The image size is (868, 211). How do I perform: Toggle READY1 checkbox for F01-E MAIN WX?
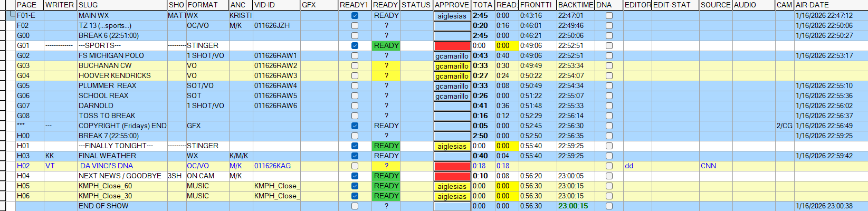pos(355,16)
